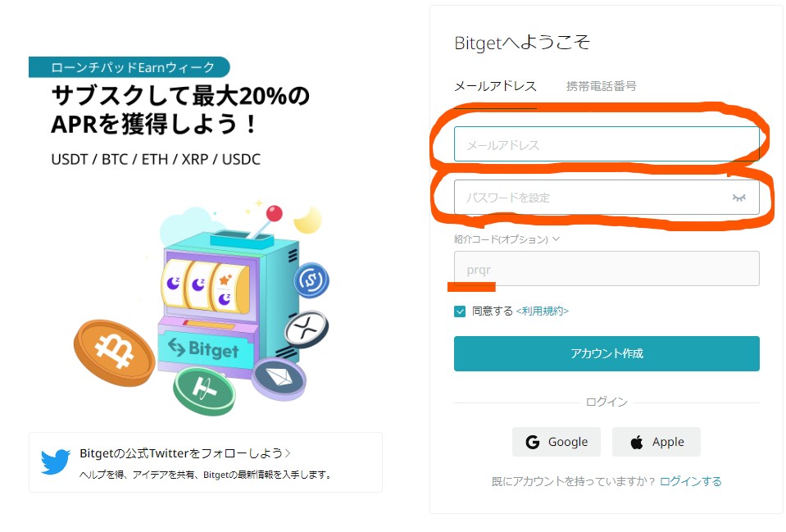Click the referral code field showing prqr

point(607,268)
